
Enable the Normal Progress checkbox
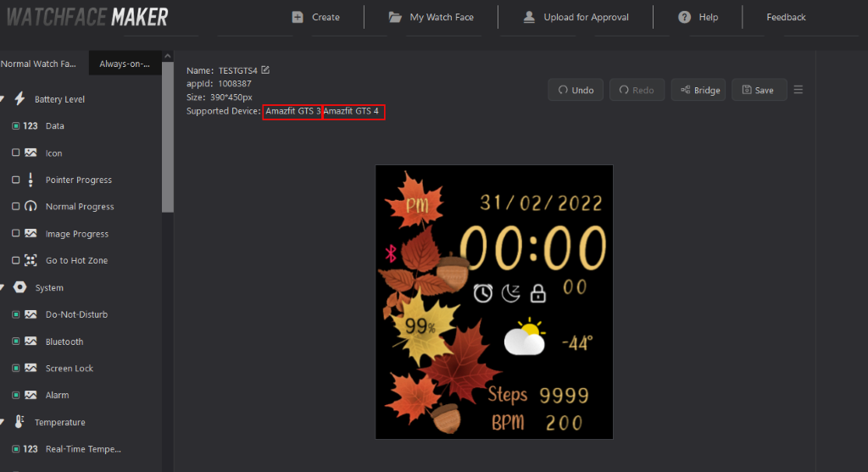[x=15, y=207]
